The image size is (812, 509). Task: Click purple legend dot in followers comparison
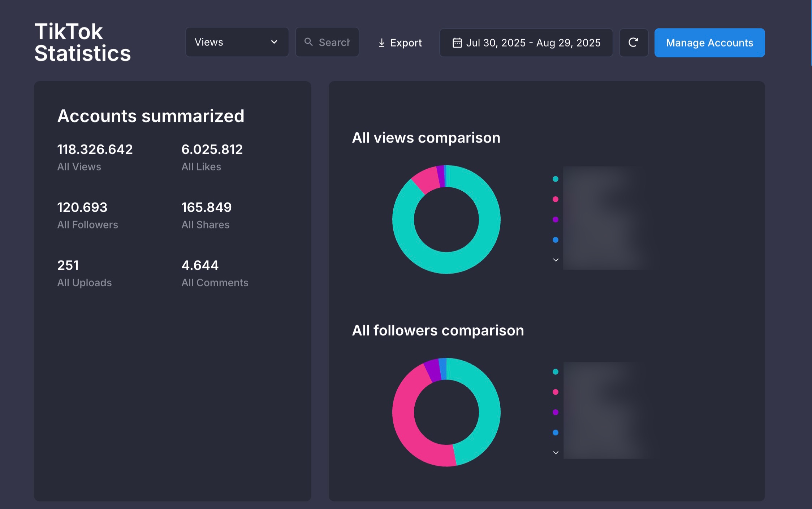[x=556, y=412]
